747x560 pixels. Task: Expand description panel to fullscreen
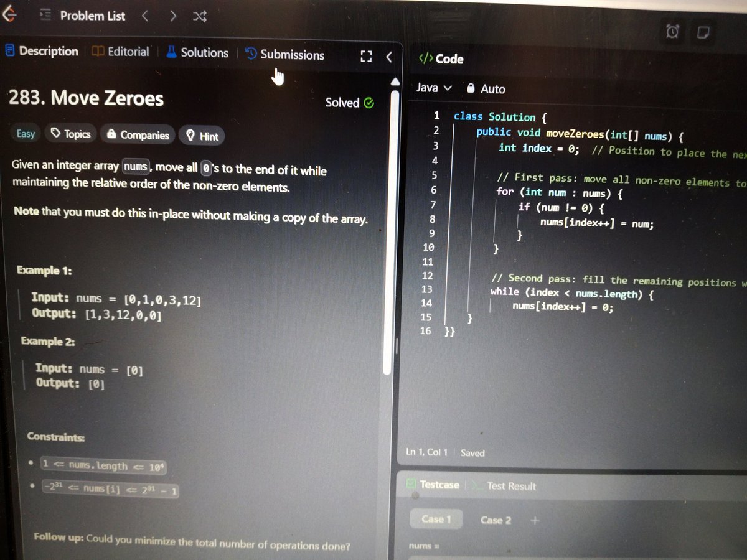(366, 57)
